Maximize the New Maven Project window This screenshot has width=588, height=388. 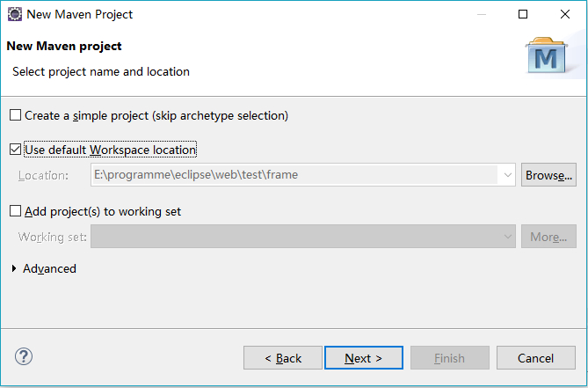point(523,14)
